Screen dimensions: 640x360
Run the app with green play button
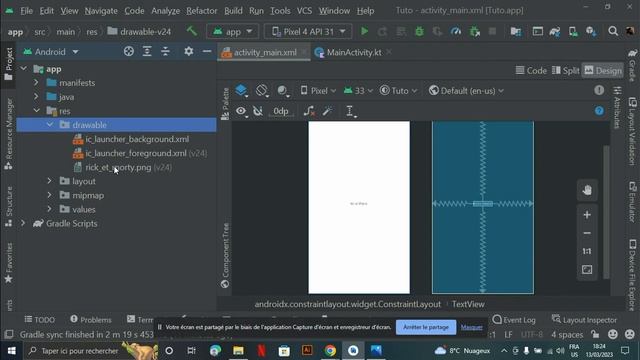(x=364, y=31)
